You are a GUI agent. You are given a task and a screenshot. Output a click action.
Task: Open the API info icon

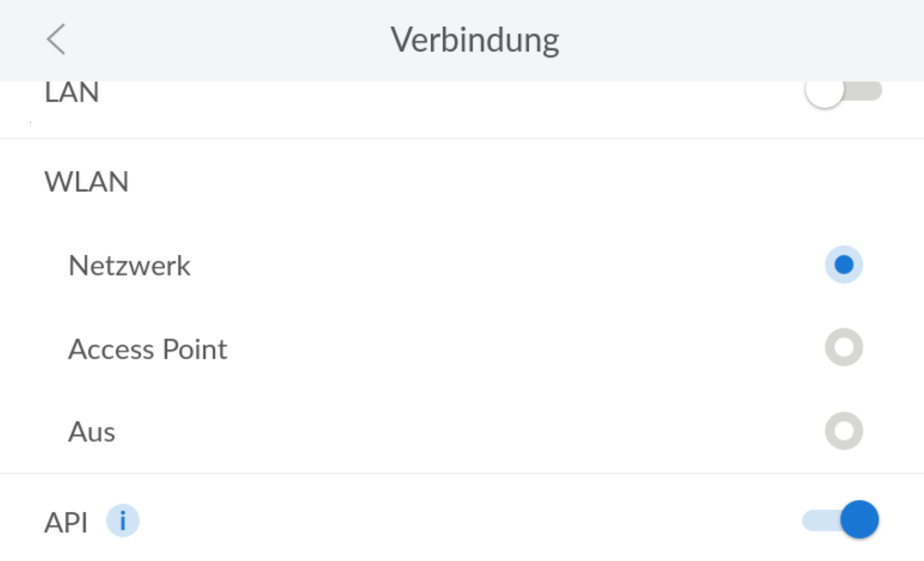coord(123,521)
